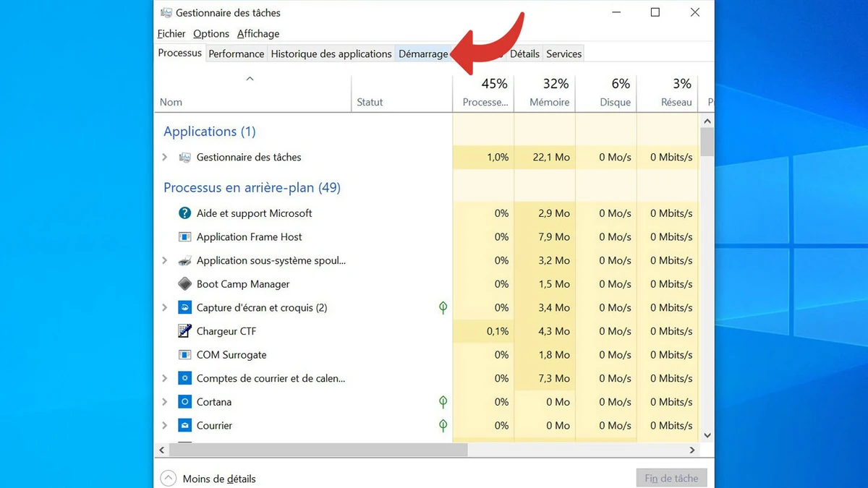Click the Comptes de courrier gear icon
This screenshot has width=868, height=488.
(x=184, y=378)
